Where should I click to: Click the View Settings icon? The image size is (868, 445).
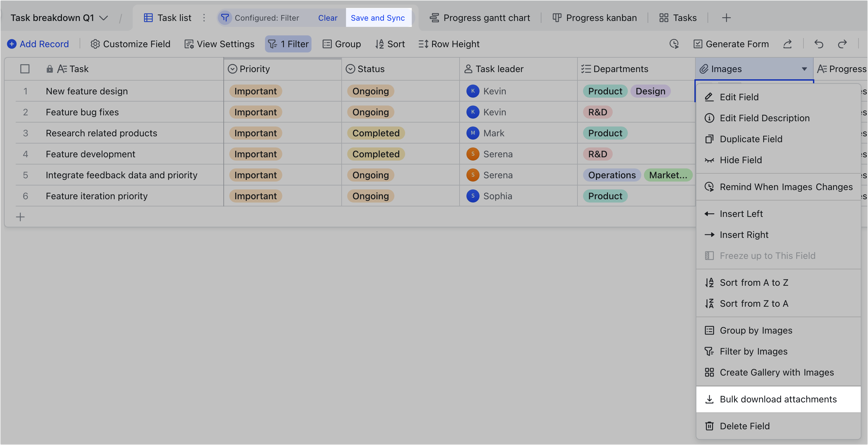tap(189, 44)
